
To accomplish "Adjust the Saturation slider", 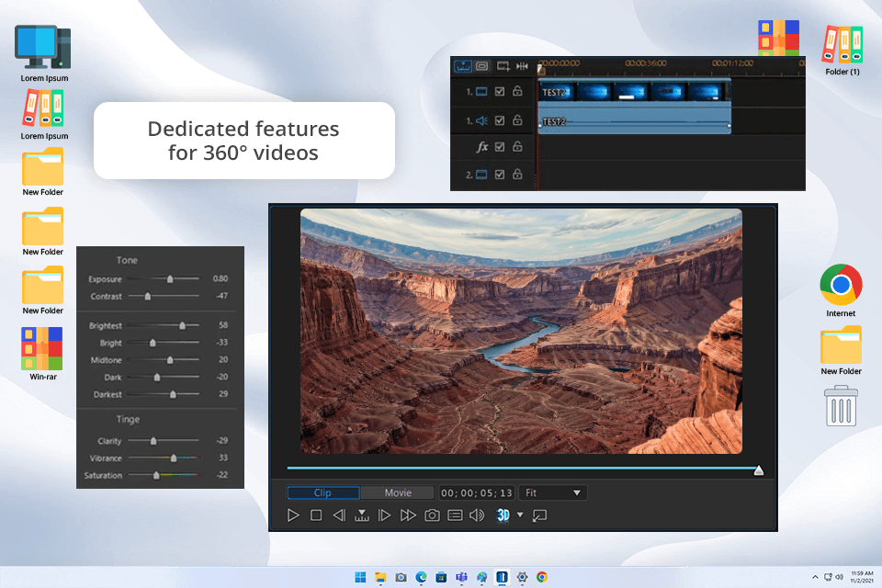I will point(156,476).
